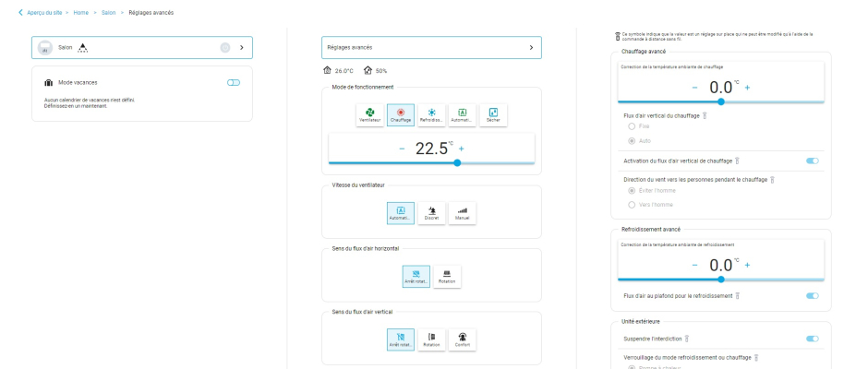
Task: Click the cooling correction slider handle
Action: (x=721, y=280)
